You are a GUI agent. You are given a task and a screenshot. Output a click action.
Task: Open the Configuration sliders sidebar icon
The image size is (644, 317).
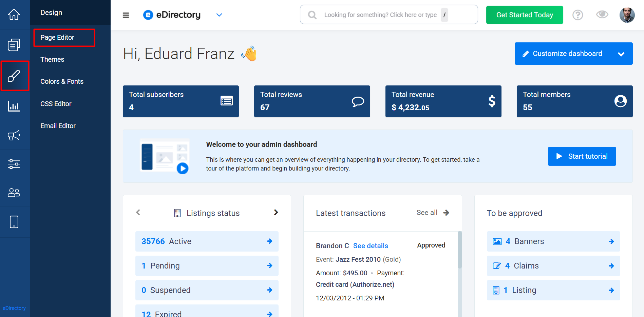(x=14, y=164)
